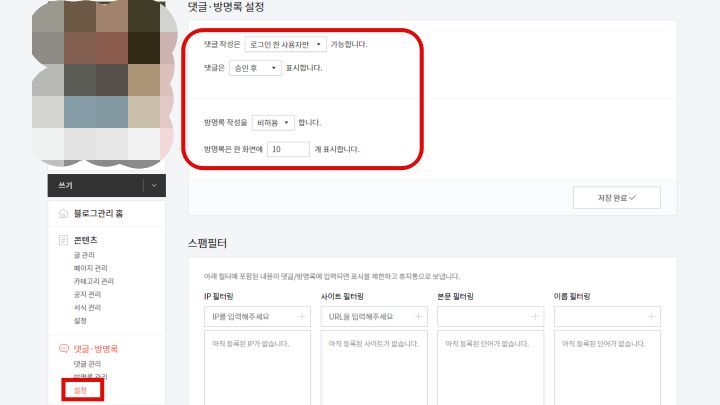Open the 콘텐츠 section heading
This screenshot has width=720, height=405.
click(x=85, y=240)
